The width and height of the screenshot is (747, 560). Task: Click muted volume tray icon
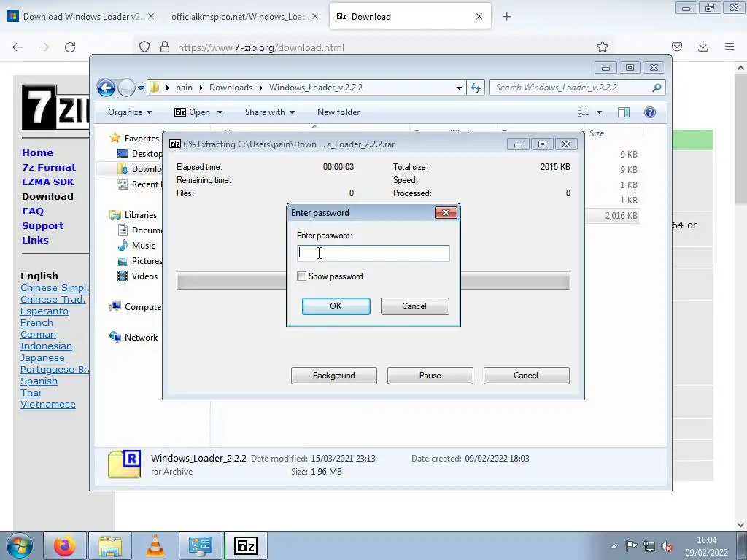click(667, 547)
